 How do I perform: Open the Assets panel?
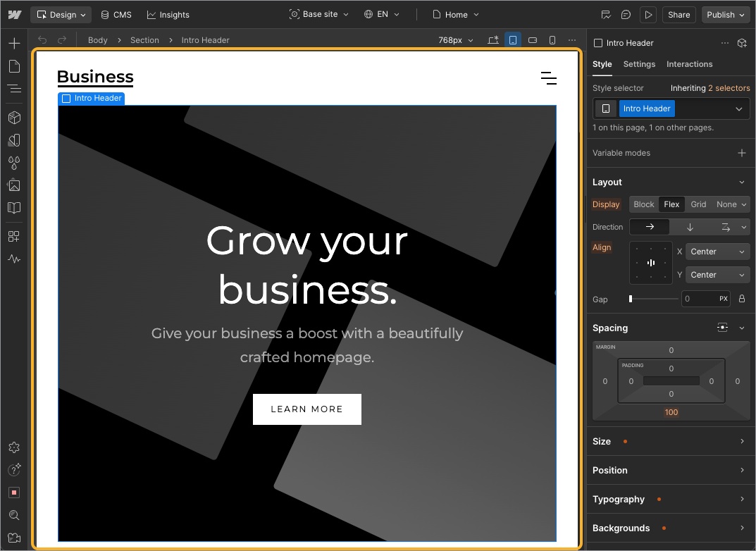(x=14, y=185)
